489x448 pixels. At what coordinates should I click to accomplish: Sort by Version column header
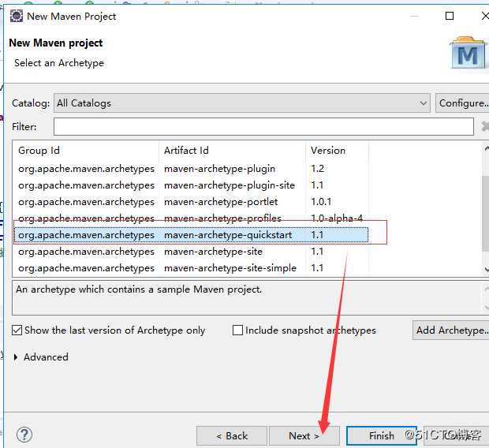coord(337,151)
